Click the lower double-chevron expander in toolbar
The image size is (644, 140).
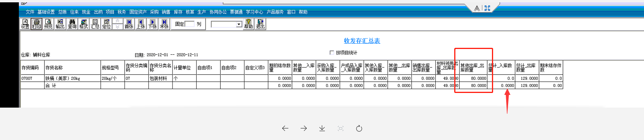coord(118,27)
